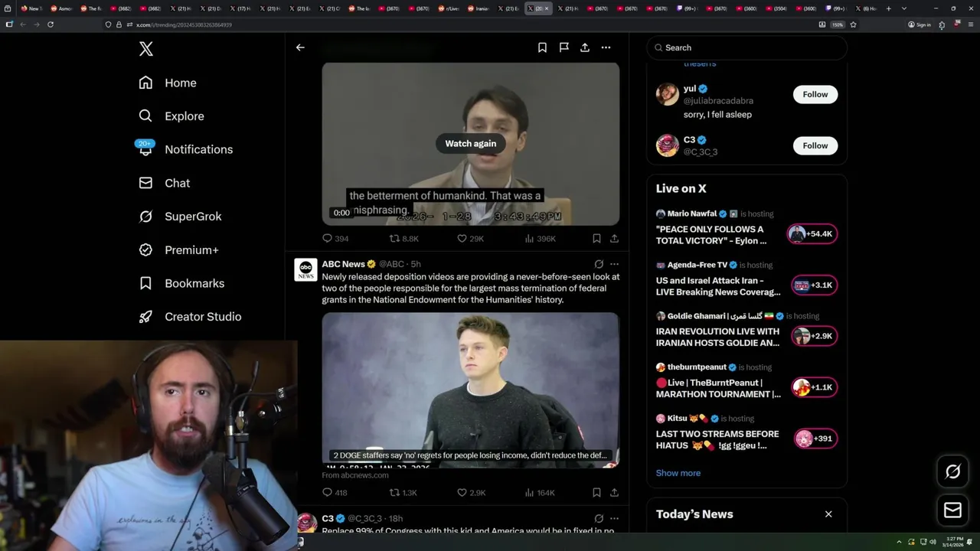Click the browser back arrow
The width and height of the screenshot is (980, 551).
point(22,24)
